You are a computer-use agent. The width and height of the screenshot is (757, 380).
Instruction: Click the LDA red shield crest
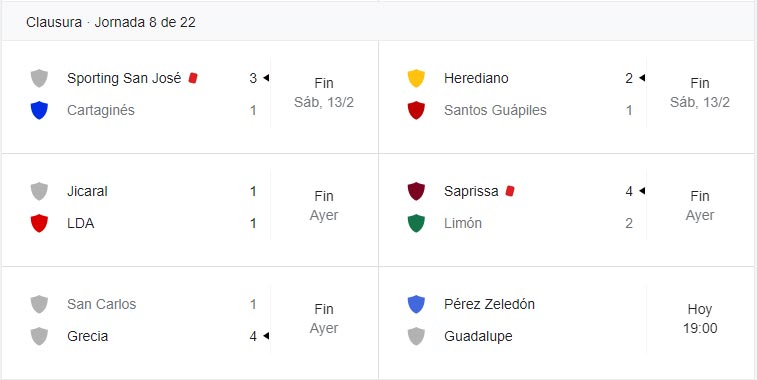coord(39,223)
